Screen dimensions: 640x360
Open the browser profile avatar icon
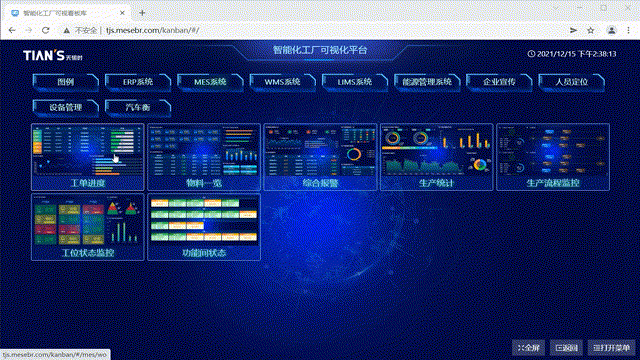pyautogui.click(x=611, y=30)
